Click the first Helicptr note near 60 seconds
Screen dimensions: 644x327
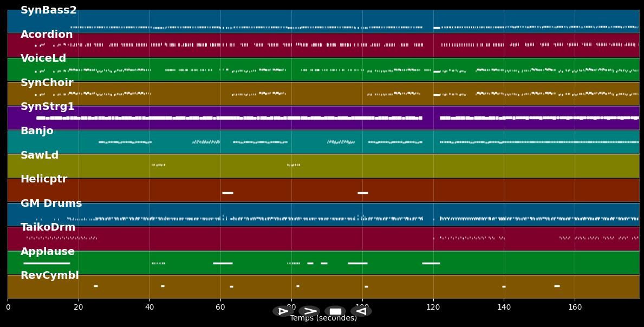click(x=227, y=193)
